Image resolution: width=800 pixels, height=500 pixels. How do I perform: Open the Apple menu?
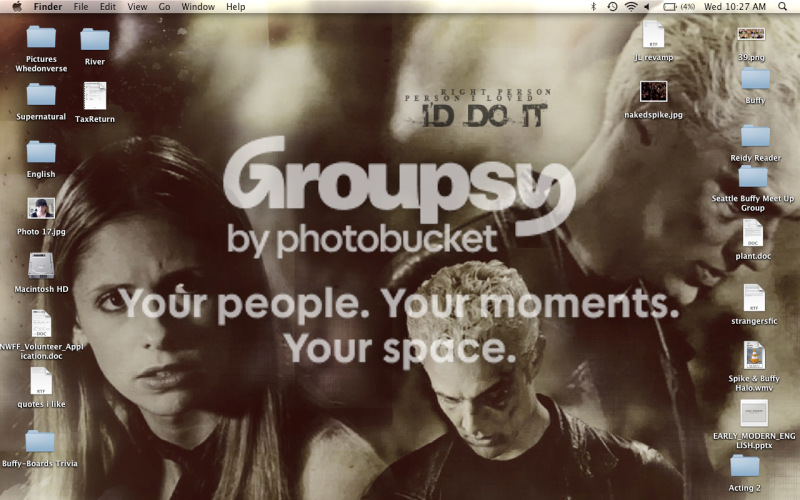17,7
